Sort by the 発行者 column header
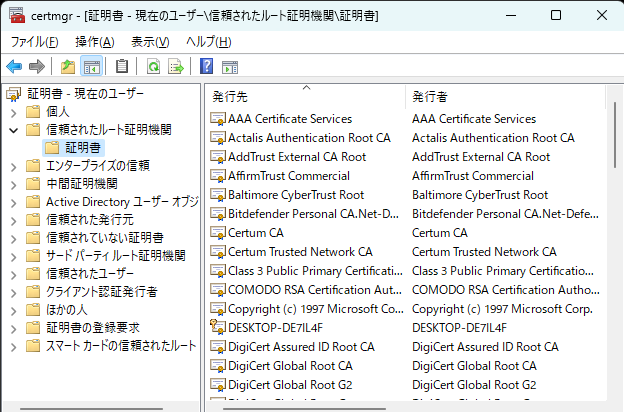 coord(506,96)
